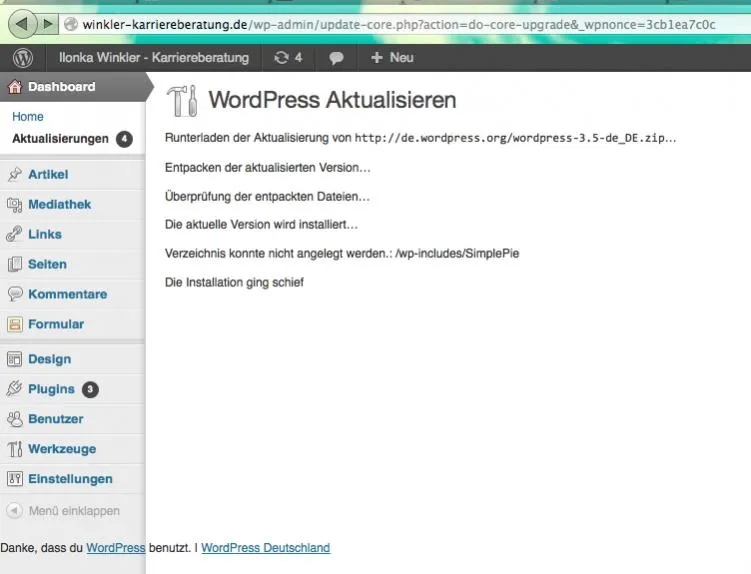
Task: Click the Entpacken der aktualisierten Version line
Action: (267, 168)
